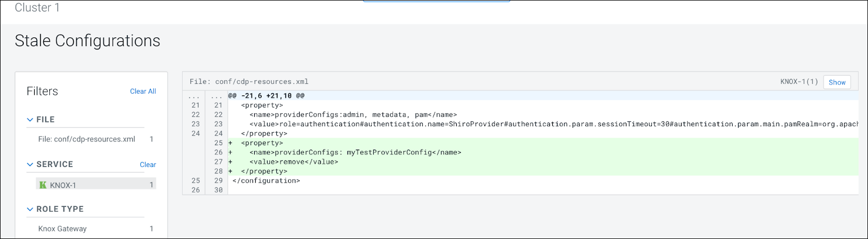868x239 pixels.
Task: Click the @@ -21,6 +21,10 @@ hunk header
Action: (266, 96)
